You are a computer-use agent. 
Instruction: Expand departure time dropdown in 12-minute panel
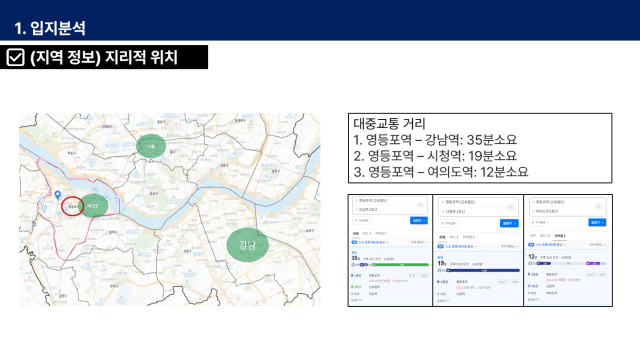[548, 245]
